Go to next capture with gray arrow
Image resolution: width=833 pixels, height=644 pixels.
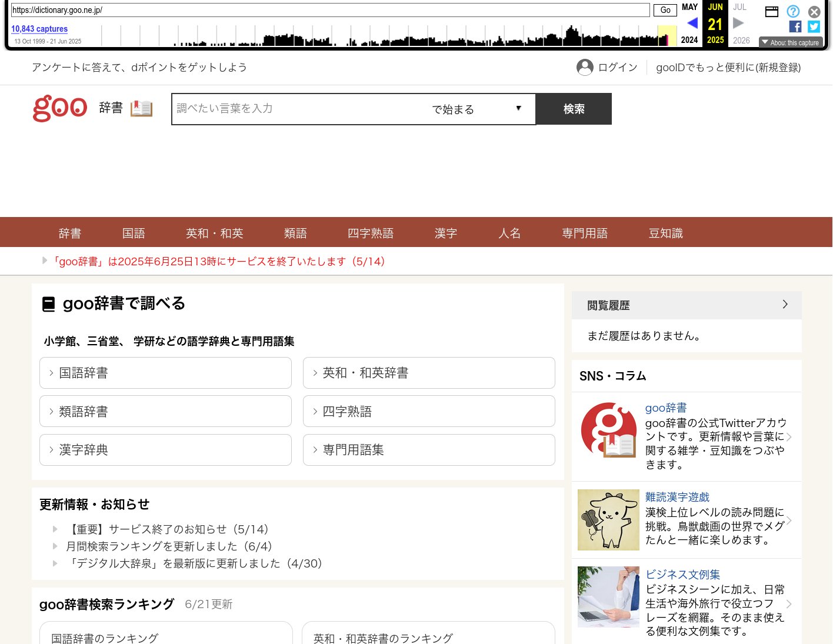point(738,24)
